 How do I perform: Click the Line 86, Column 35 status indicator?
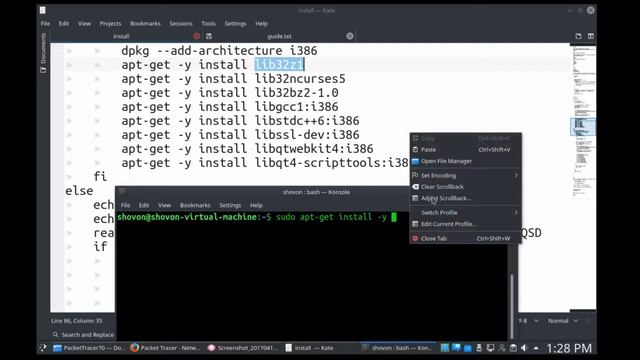77,321
